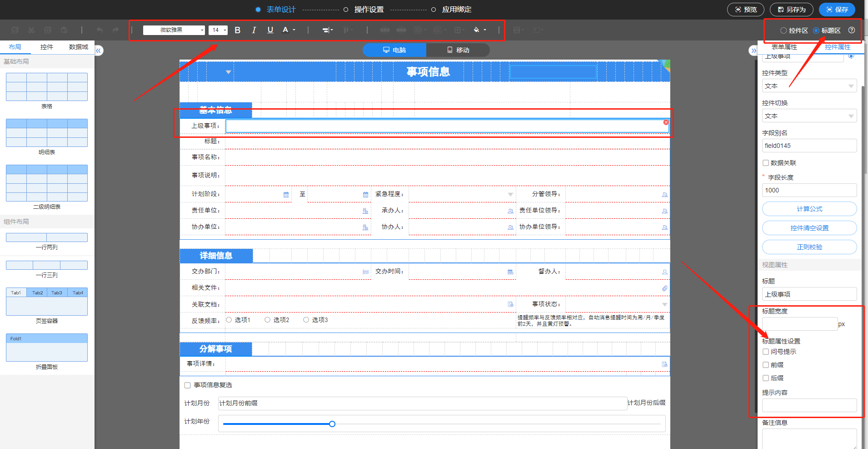Screen dimensions: 868x449
Task: Select radio option 选项3 in 反馈频率
Action: coord(306,320)
